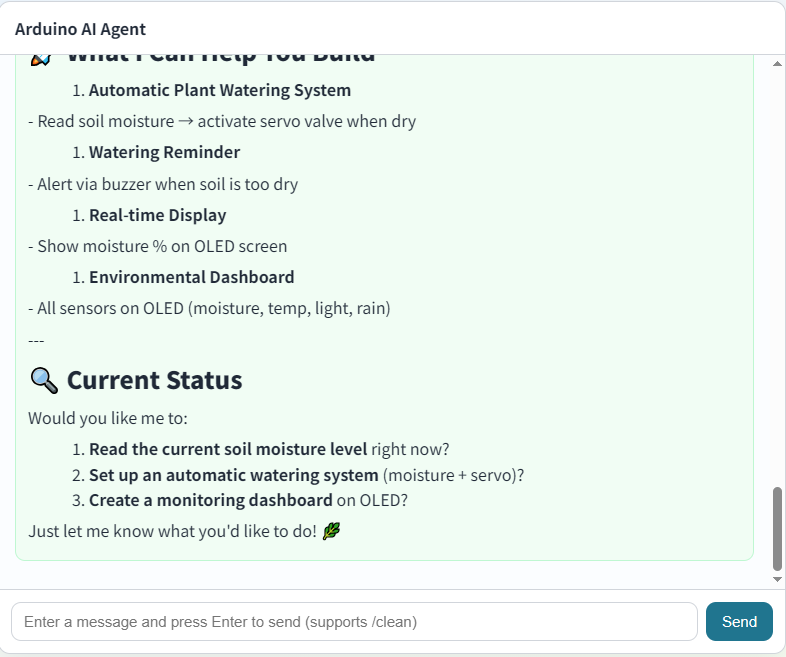Image resolution: width=786 pixels, height=657 pixels.
Task: Click the magnifying glass Current Status icon
Action: point(44,380)
